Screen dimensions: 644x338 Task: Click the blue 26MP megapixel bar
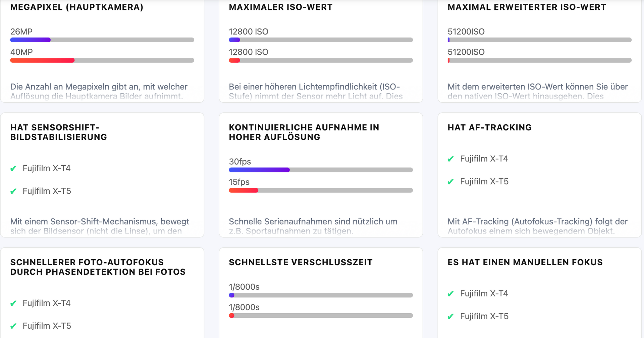click(31, 40)
